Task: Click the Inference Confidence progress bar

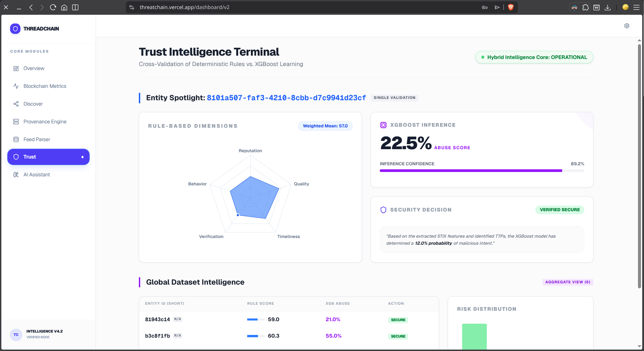Action: (x=482, y=171)
